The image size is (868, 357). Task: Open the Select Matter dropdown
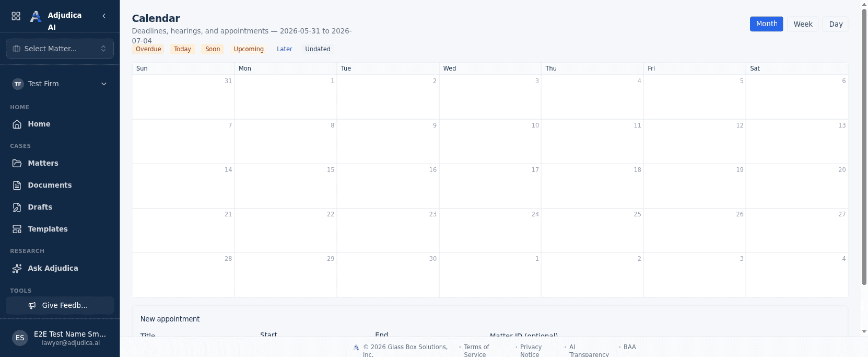tap(60, 49)
